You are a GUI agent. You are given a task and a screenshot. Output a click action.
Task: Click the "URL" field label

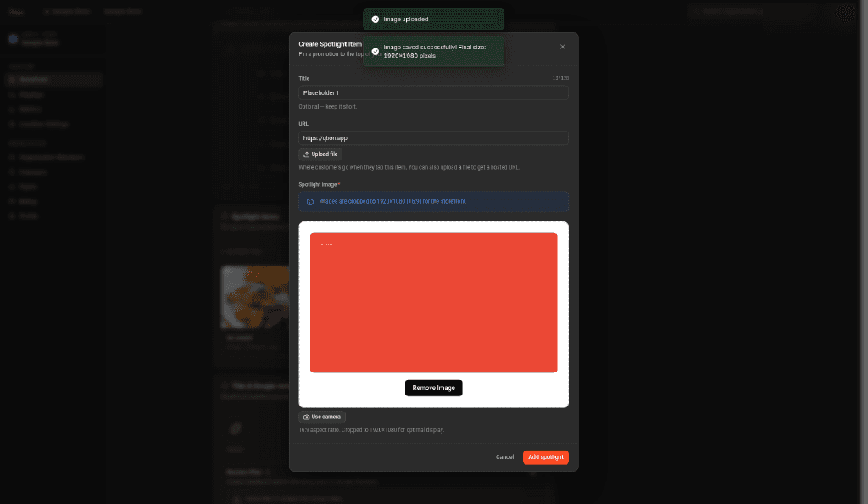click(303, 124)
